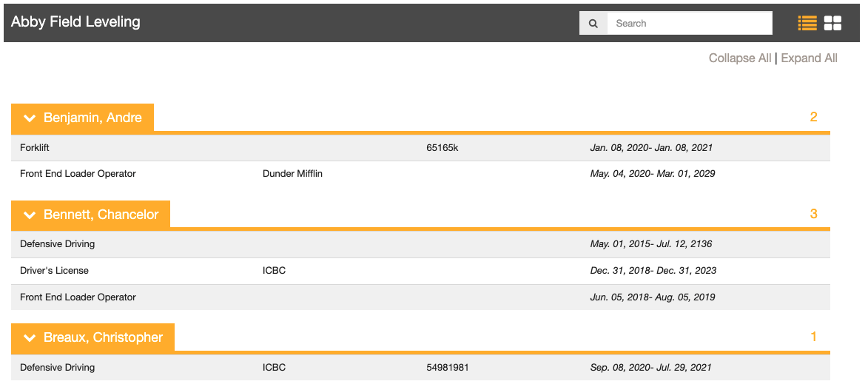
Task: Click the search magnifier icon
Action: (x=593, y=23)
